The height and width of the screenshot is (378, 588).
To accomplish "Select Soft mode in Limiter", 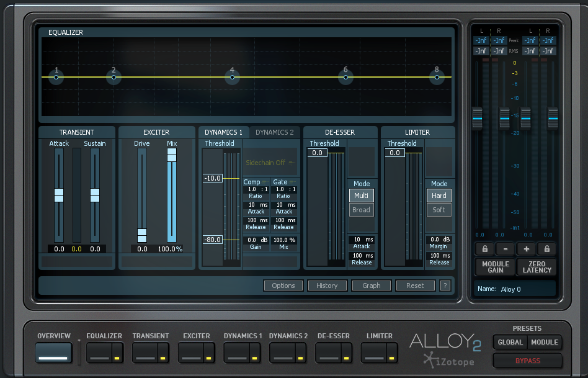I will coord(439,210).
